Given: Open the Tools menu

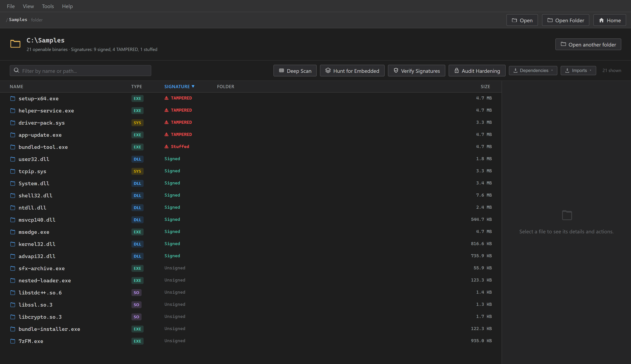Looking at the screenshot, I should (x=48, y=6).
